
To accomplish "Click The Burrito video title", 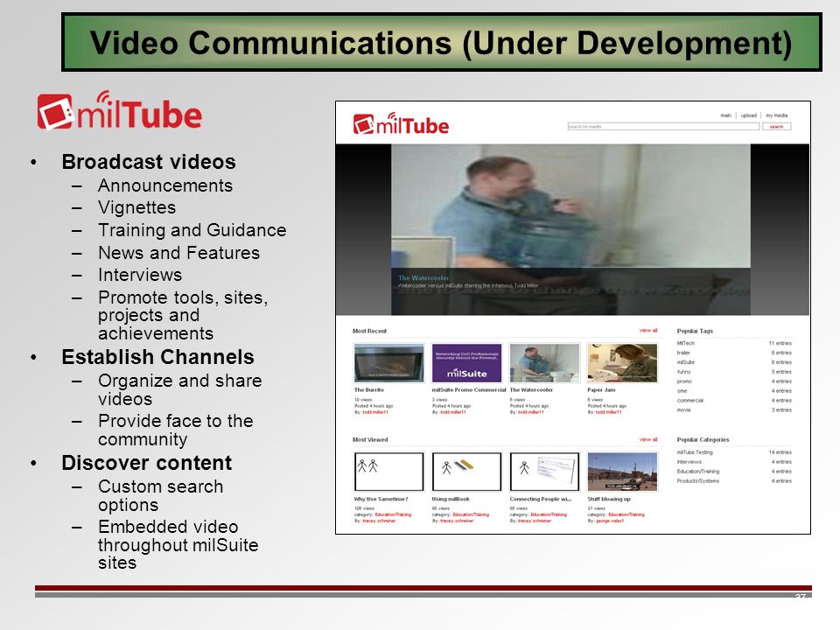I will tap(368, 390).
